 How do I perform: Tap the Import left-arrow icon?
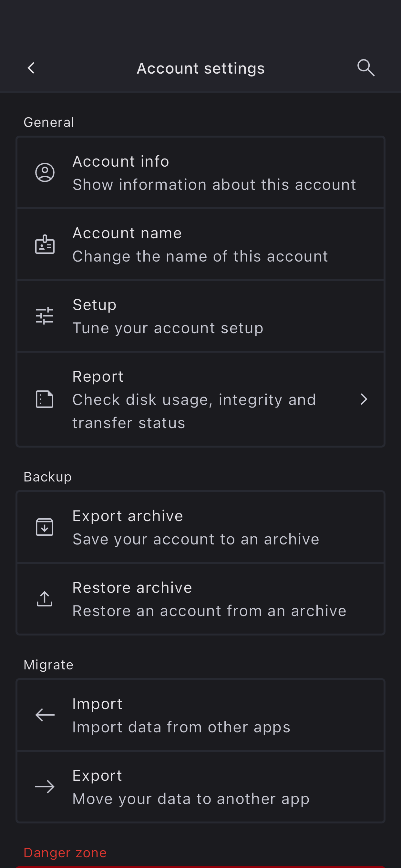(x=45, y=715)
